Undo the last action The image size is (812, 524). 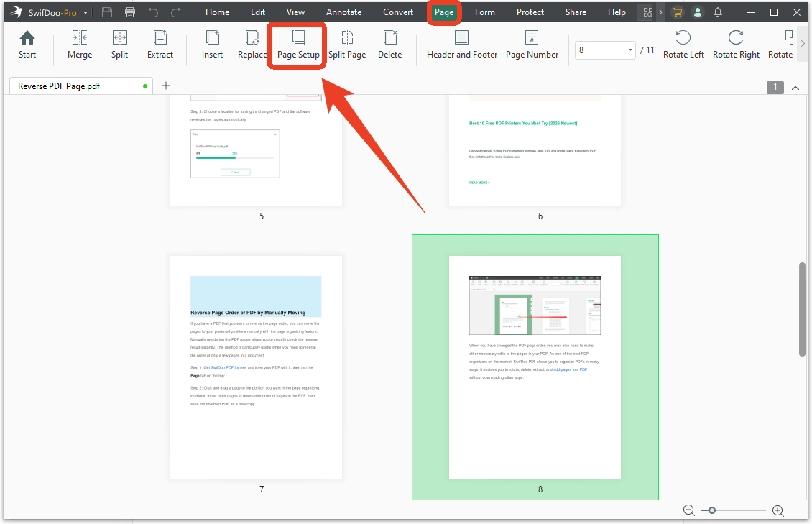(x=153, y=12)
